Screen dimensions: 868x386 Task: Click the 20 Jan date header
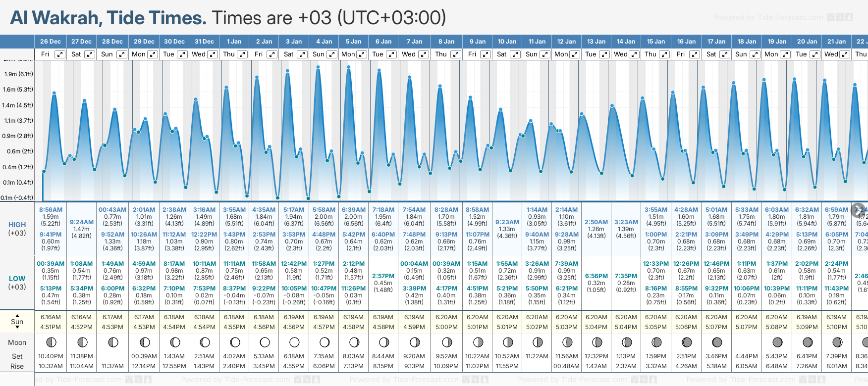click(807, 42)
